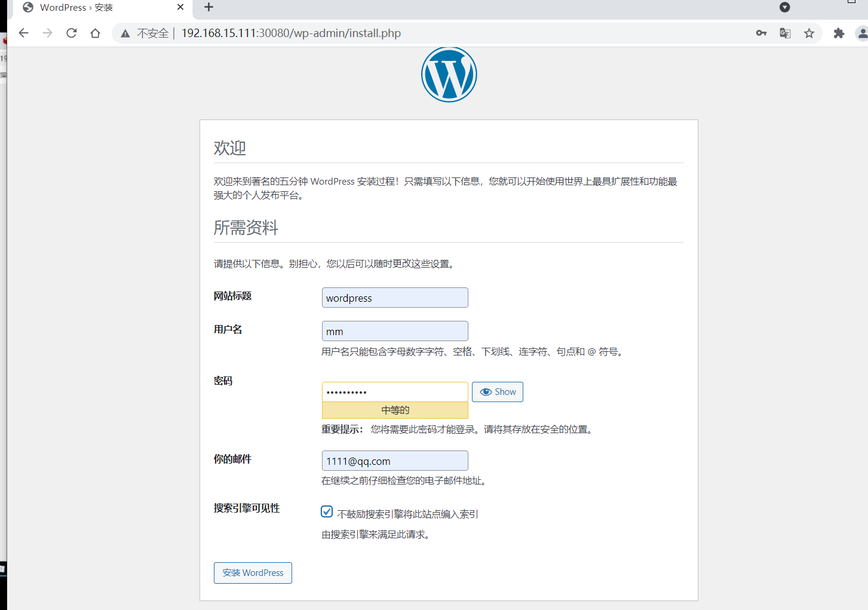
Task: Click the 重要提示 password notice
Action: [458, 429]
